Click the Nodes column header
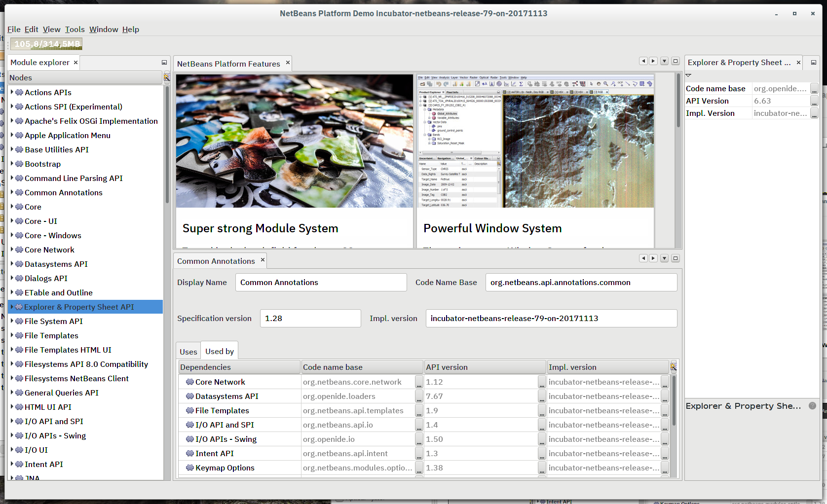The width and height of the screenshot is (827, 504). click(x=85, y=77)
